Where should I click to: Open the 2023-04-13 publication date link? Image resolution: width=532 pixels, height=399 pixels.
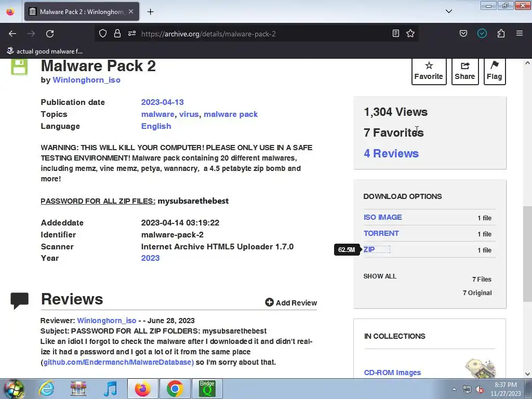162,102
